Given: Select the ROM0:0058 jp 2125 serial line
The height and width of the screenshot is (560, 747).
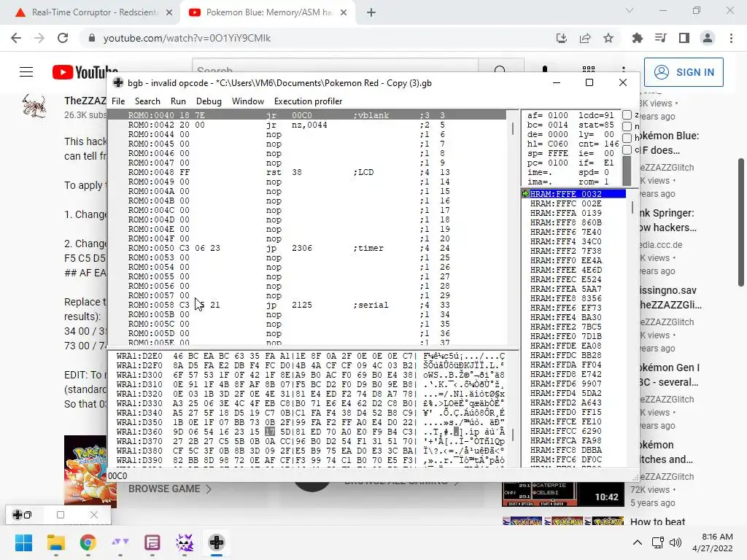Looking at the screenshot, I should pyautogui.click(x=307, y=305).
